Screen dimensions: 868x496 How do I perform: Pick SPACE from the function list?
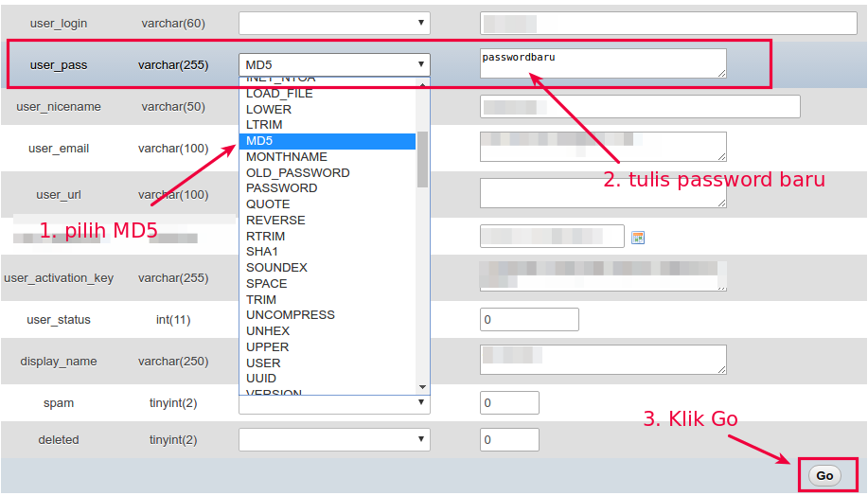[266, 284]
